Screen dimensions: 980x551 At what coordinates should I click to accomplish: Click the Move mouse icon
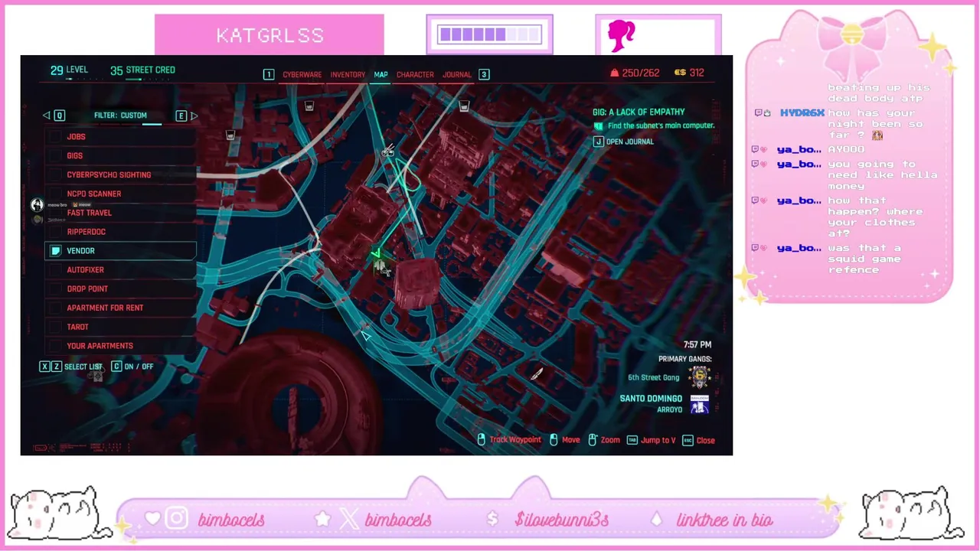[x=554, y=440]
